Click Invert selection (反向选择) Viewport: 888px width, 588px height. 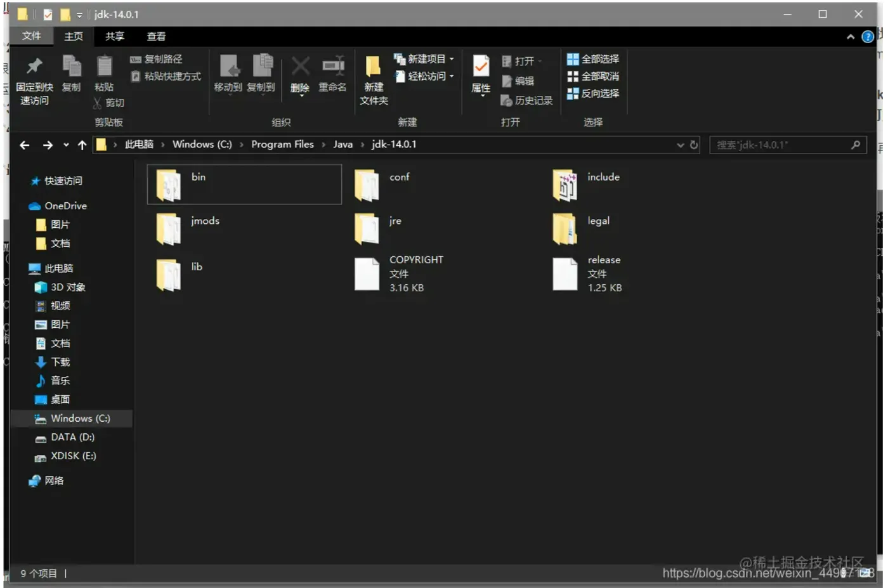593,93
